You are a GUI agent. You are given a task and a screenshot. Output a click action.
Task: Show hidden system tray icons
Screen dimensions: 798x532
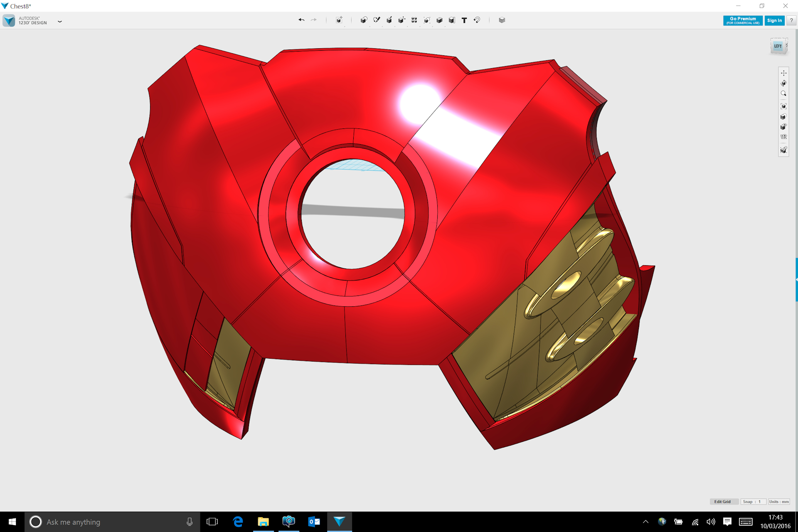[645, 522]
